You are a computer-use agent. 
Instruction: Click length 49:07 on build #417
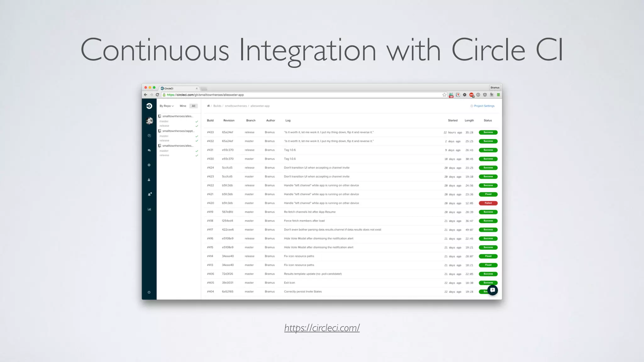tap(469, 230)
